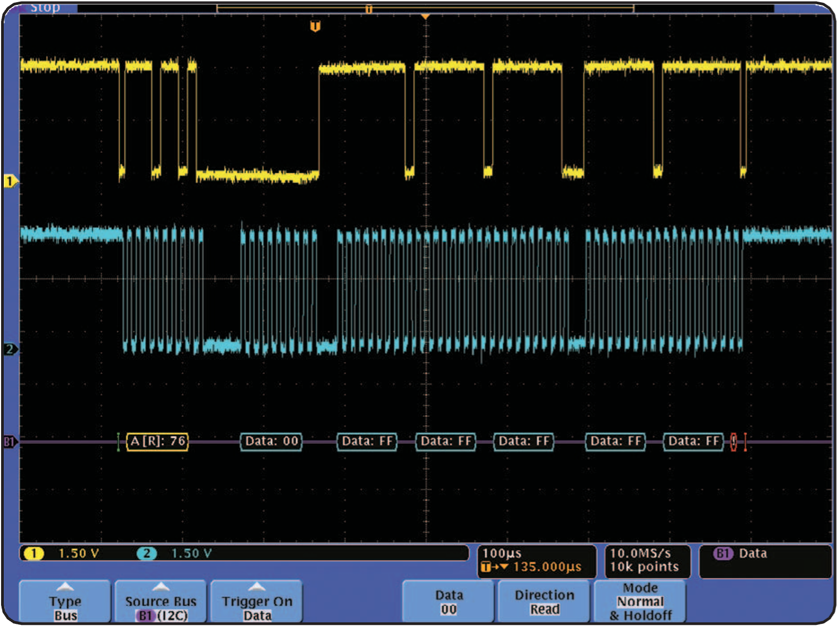Open the Data 00 menu item
The width and height of the screenshot is (840, 626).
(x=448, y=602)
